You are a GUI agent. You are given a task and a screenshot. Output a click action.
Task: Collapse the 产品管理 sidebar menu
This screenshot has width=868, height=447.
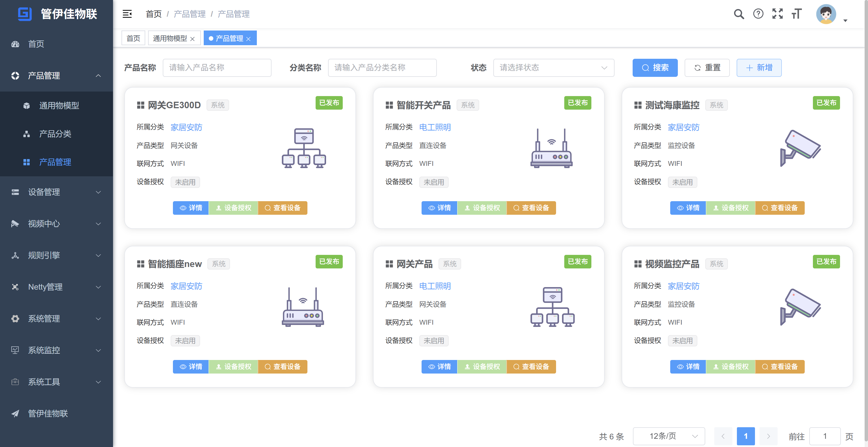(57, 75)
